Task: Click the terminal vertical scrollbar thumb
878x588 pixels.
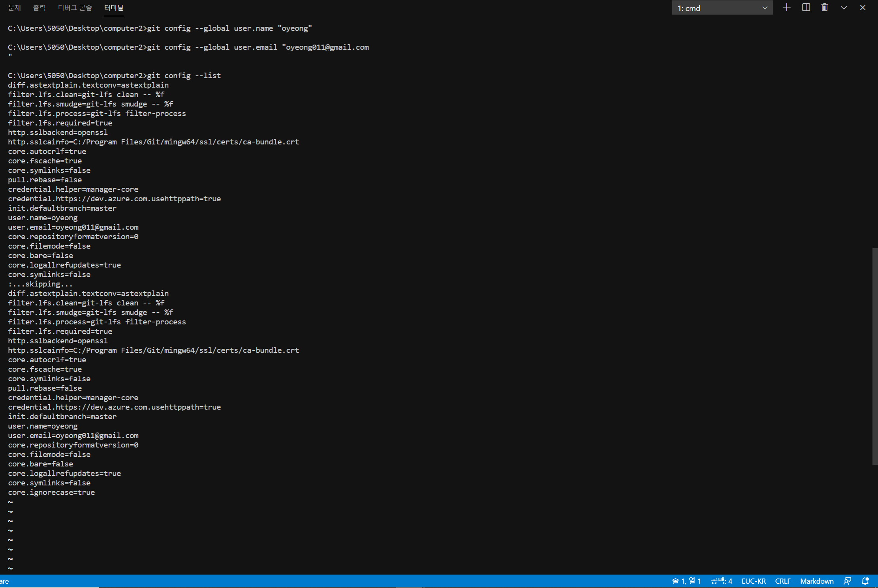Action: coord(875,356)
